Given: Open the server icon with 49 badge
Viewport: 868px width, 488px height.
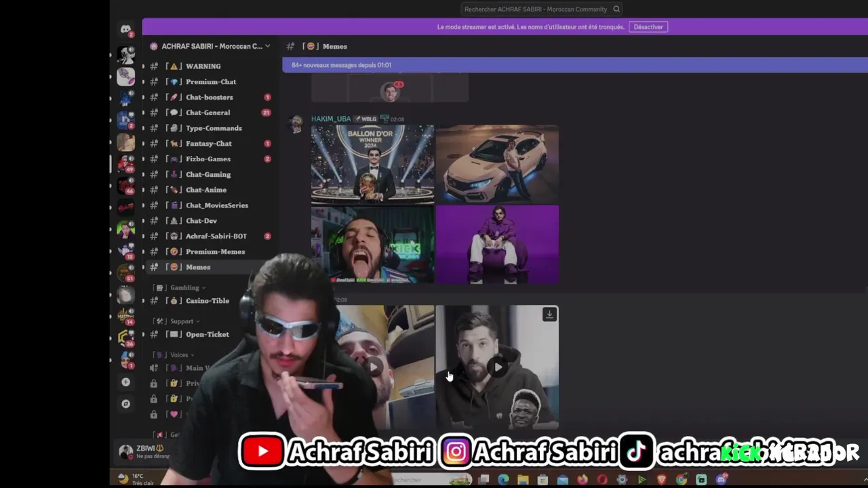Looking at the screenshot, I should (125, 164).
